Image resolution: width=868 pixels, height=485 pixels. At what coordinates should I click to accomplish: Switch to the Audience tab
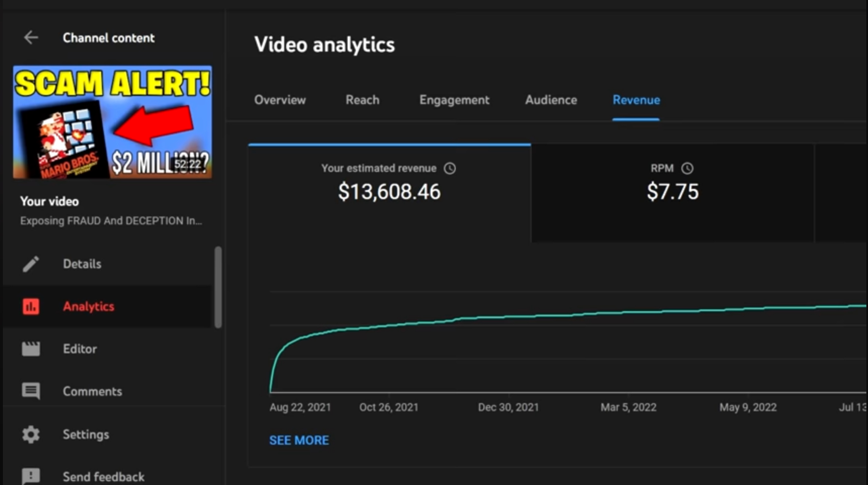(x=551, y=100)
